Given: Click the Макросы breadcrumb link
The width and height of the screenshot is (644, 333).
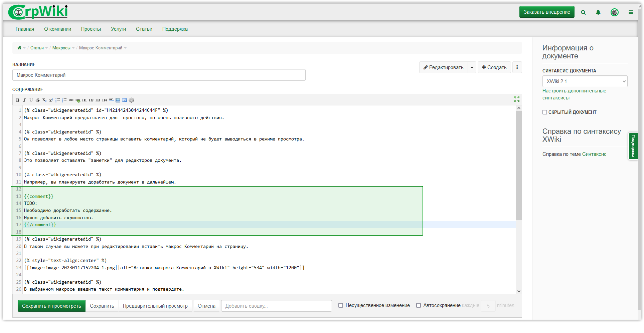Looking at the screenshot, I should pyautogui.click(x=61, y=48).
